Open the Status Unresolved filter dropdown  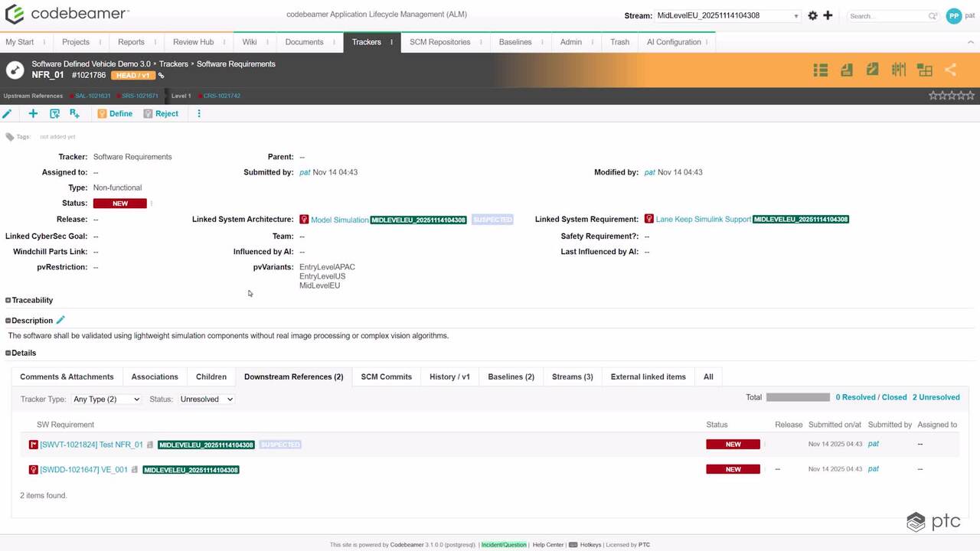[x=206, y=399]
